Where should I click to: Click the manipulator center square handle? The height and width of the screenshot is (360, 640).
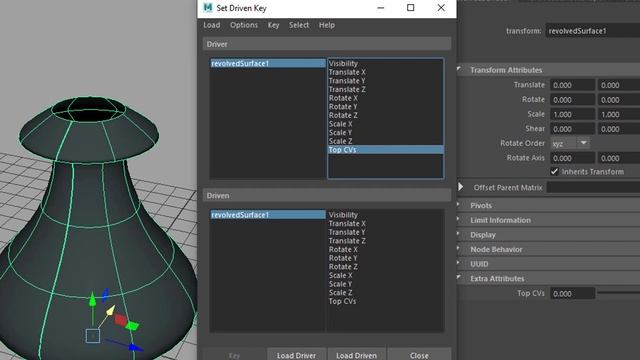93,336
